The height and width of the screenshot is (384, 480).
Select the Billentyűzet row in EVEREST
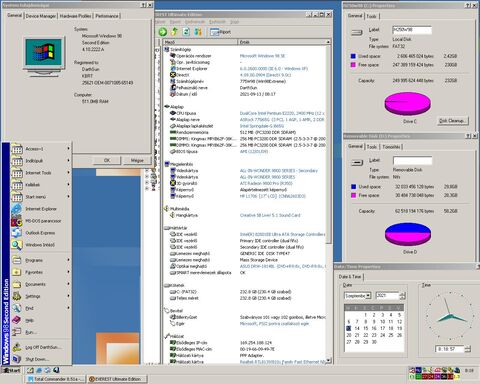[247, 317]
